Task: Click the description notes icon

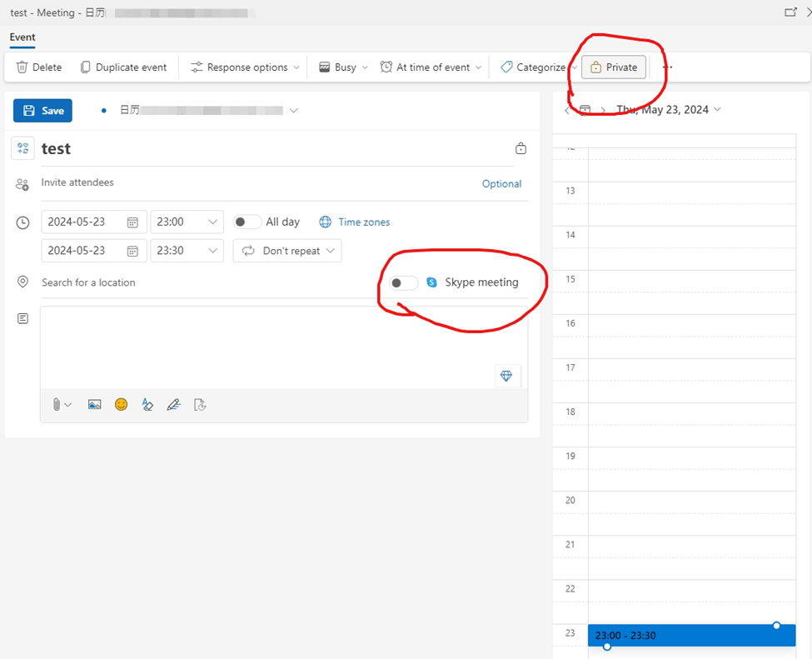Action: click(x=22, y=318)
